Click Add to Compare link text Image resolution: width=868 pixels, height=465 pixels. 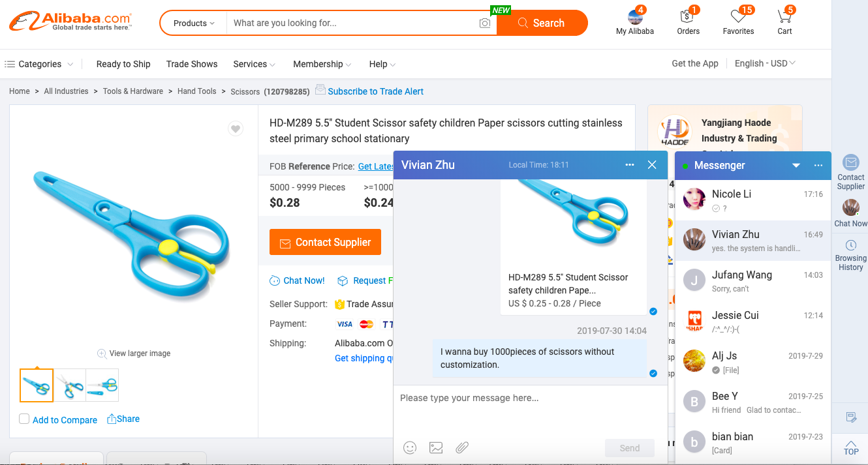click(x=65, y=420)
